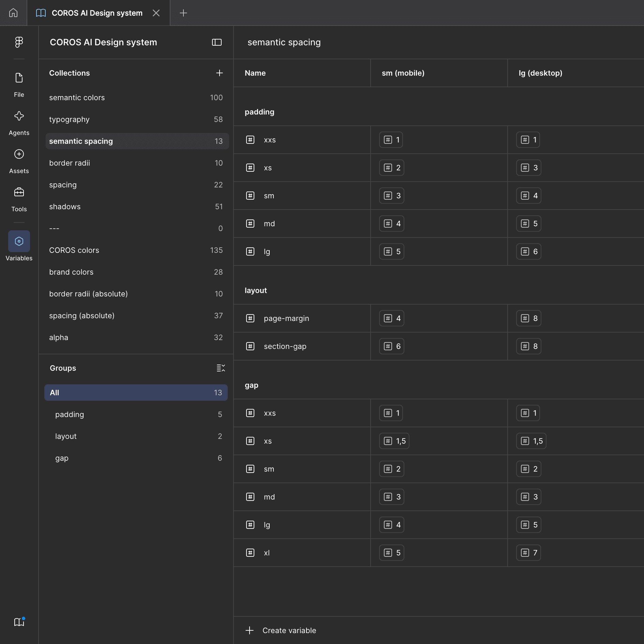Add a new collection with plus icon
Image resolution: width=644 pixels, height=644 pixels.
tap(220, 73)
